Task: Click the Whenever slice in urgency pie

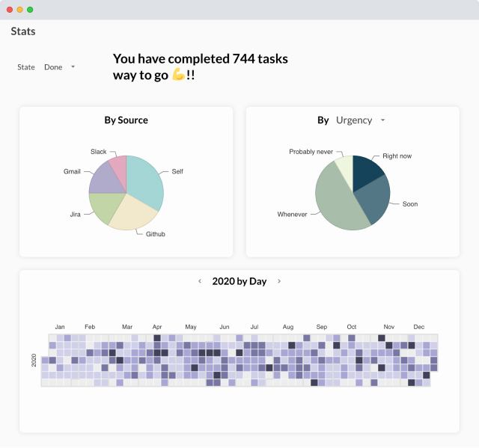Action: [335, 198]
